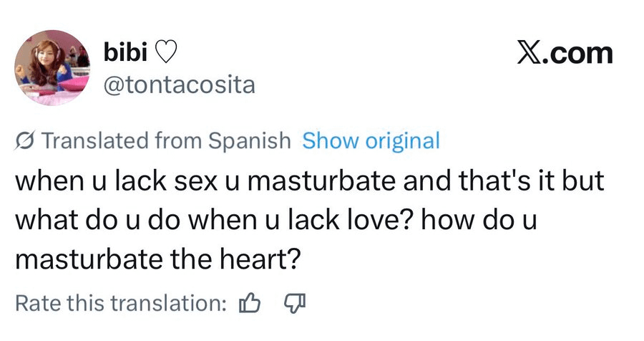Click the Translated from Spanish label
The height and width of the screenshot is (341, 644).
(x=166, y=140)
